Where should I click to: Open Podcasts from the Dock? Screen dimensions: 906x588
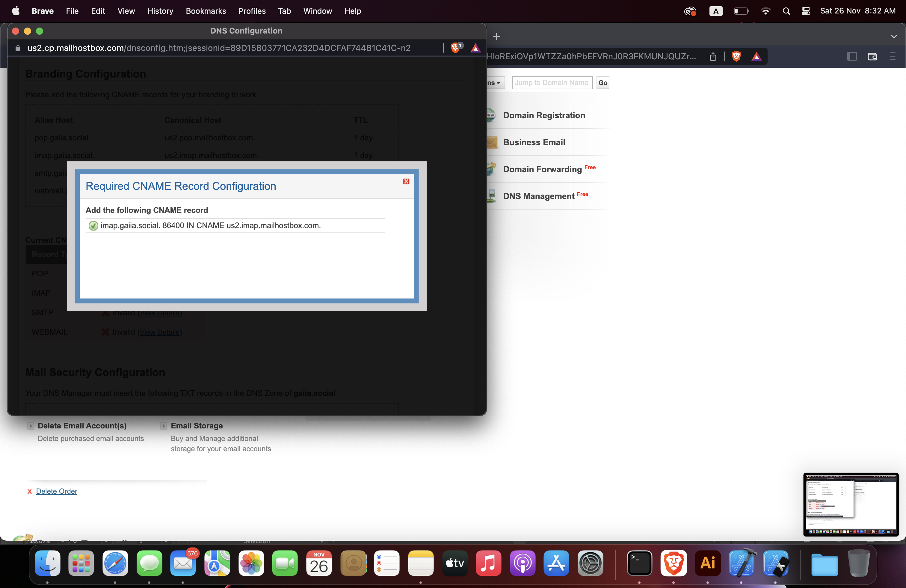tap(522, 563)
